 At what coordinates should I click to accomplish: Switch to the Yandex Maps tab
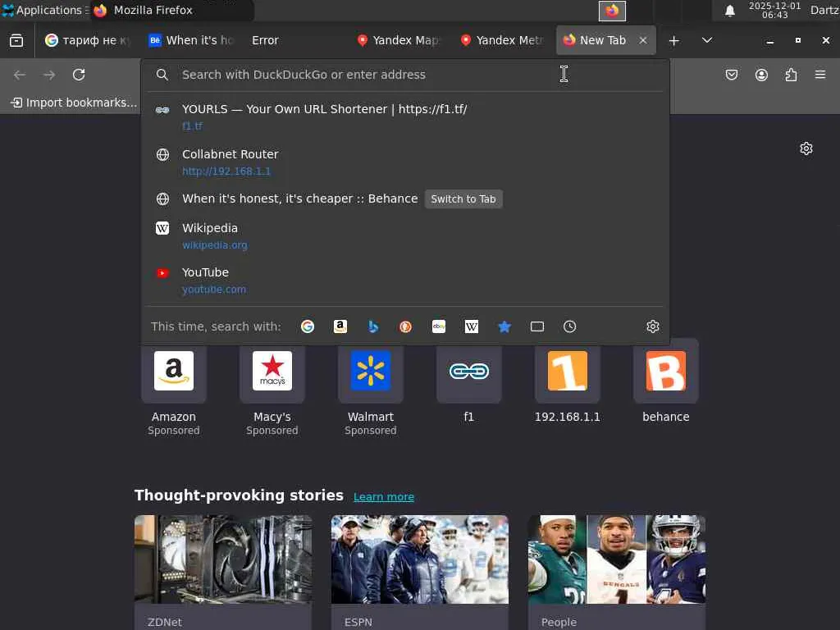399,40
